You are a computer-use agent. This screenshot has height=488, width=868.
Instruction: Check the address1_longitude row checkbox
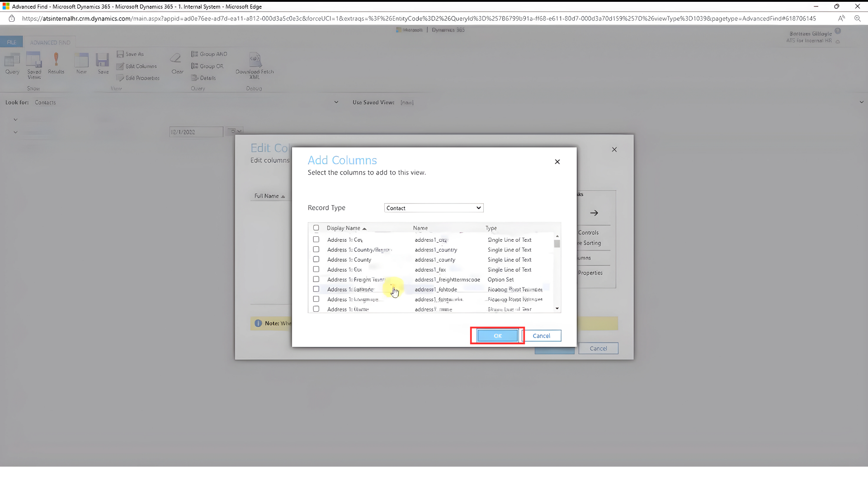click(x=316, y=299)
